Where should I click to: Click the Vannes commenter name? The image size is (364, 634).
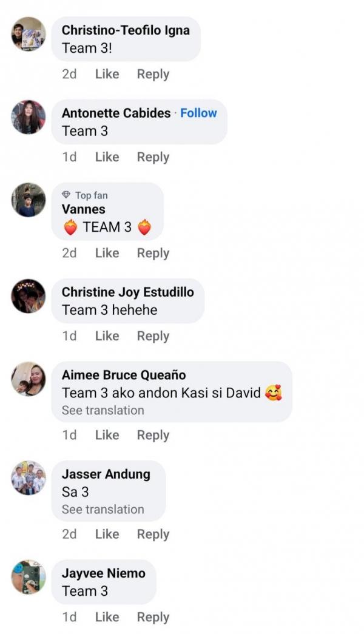[83, 209]
